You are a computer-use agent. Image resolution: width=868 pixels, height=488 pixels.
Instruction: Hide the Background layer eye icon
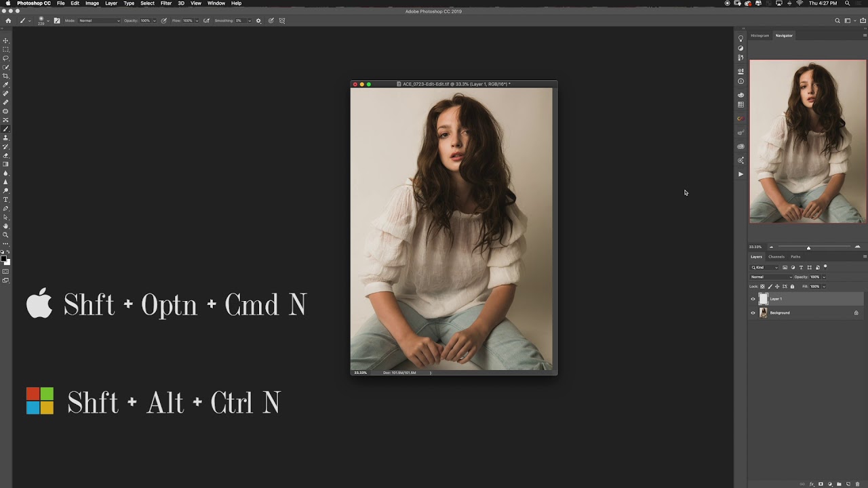pyautogui.click(x=753, y=313)
